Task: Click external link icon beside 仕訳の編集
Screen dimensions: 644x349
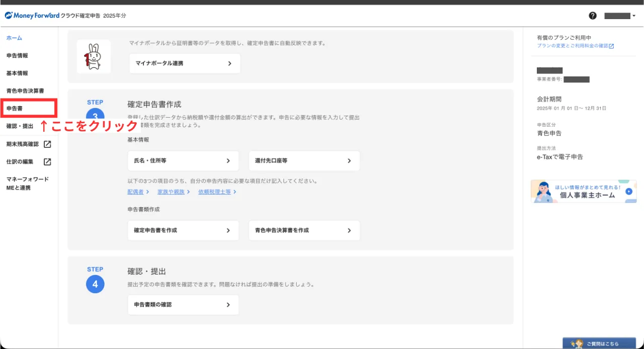Action: tap(47, 162)
